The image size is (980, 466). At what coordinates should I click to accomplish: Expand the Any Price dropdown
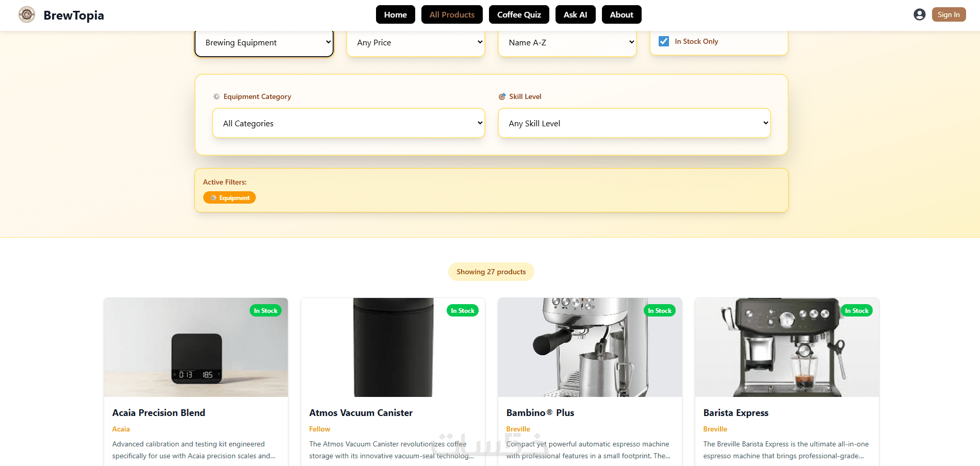[416, 43]
